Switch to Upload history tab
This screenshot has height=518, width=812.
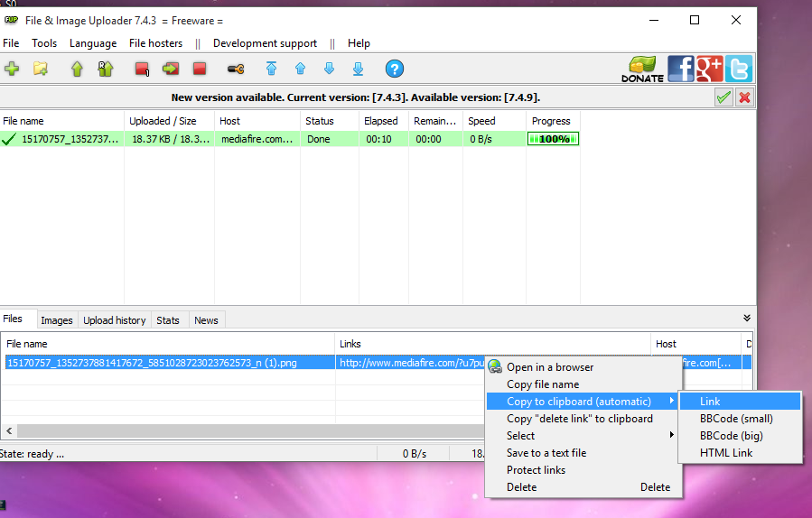tap(115, 320)
